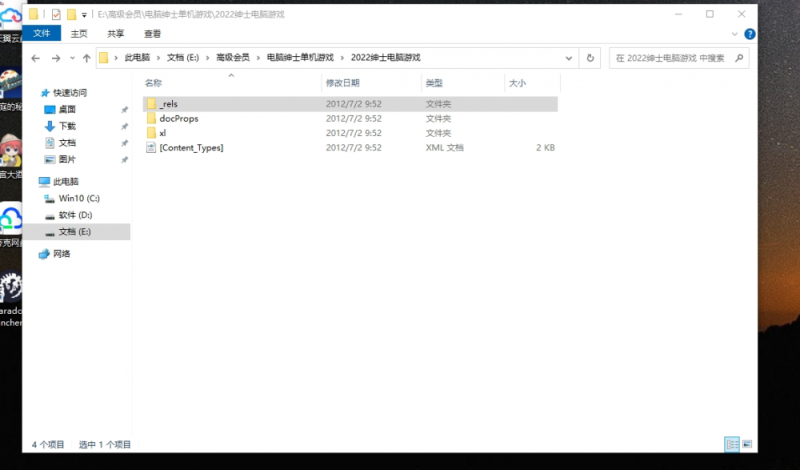The width and height of the screenshot is (800, 470).
Task: Switch to the 主页 (Home) ribbon tab
Action: tap(79, 34)
